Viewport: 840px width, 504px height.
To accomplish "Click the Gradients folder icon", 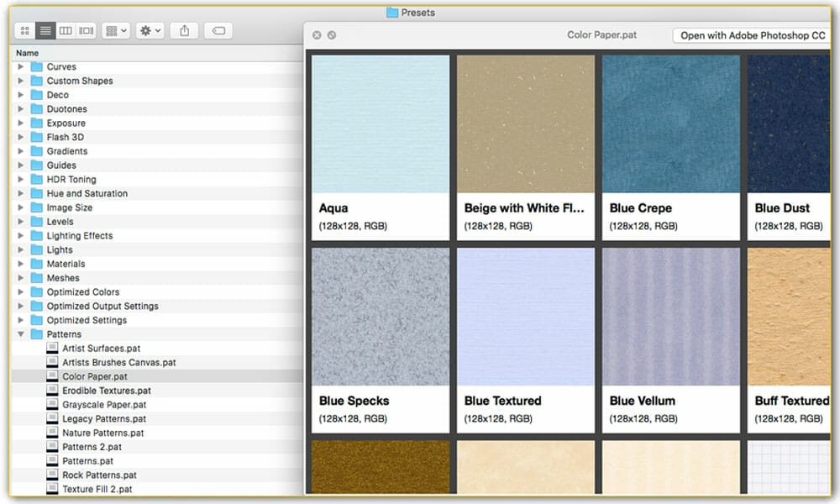I will point(37,151).
